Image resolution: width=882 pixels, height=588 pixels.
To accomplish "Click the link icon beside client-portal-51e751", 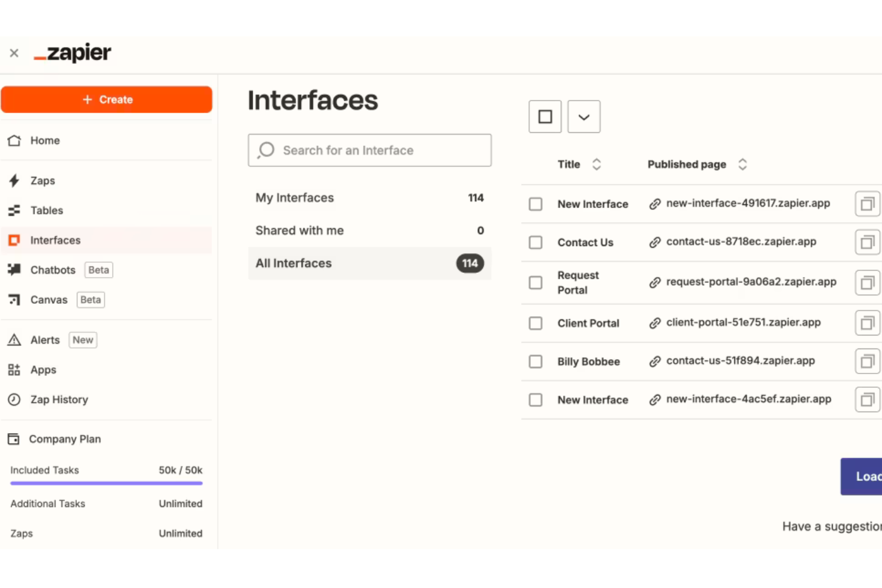I will coord(655,323).
